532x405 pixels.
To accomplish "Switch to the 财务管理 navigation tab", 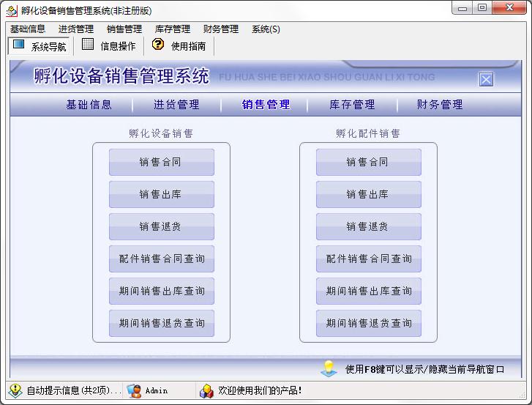I will click(440, 105).
